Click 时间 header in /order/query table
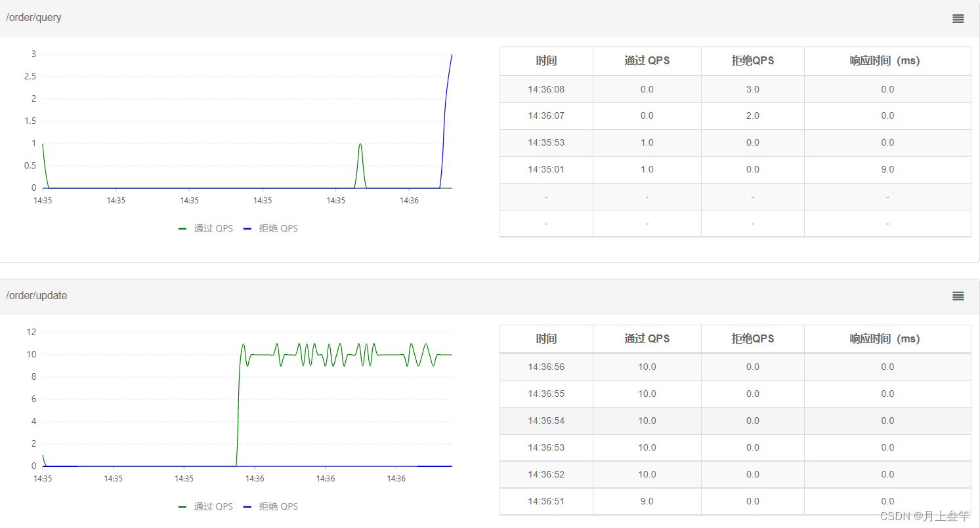This screenshot has height=528, width=980. point(546,60)
